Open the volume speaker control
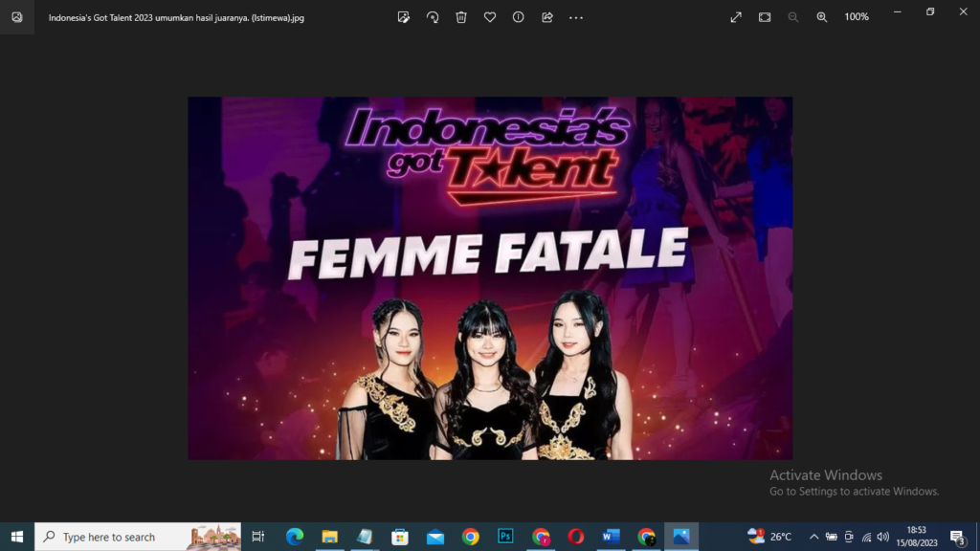Screen dimensions: 980x551 pyautogui.click(x=883, y=537)
